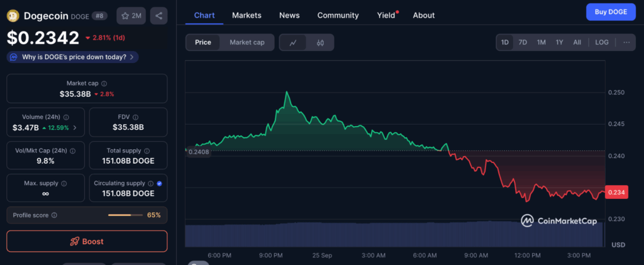Image resolution: width=644 pixels, height=265 pixels.
Task: Click the share icon next to Dogecoin
Action: [159, 16]
